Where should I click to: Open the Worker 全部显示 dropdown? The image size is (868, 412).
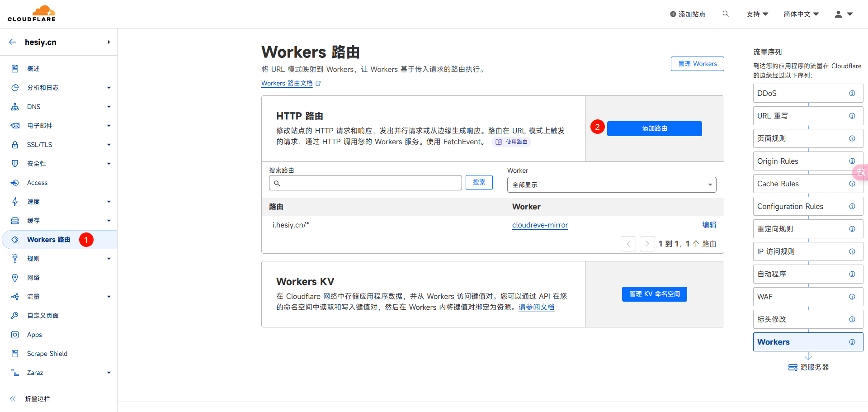click(612, 185)
